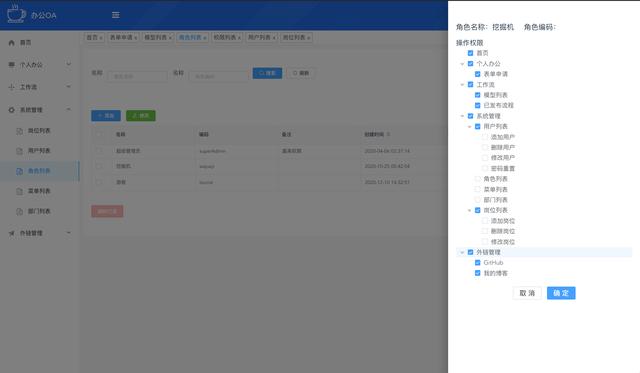Check the 添加岗位 permission checkbox
The width and height of the screenshot is (640, 373).
[x=485, y=221]
